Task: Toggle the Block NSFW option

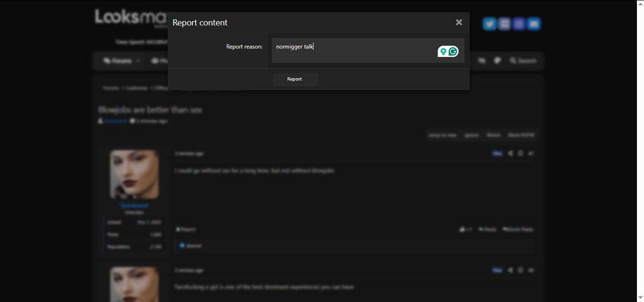Action: [520, 135]
